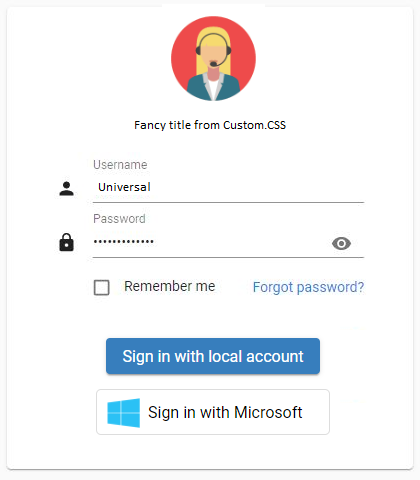Image resolution: width=420 pixels, height=480 pixels.
Task: Show password using the eye icon
Action: [341, 243]
